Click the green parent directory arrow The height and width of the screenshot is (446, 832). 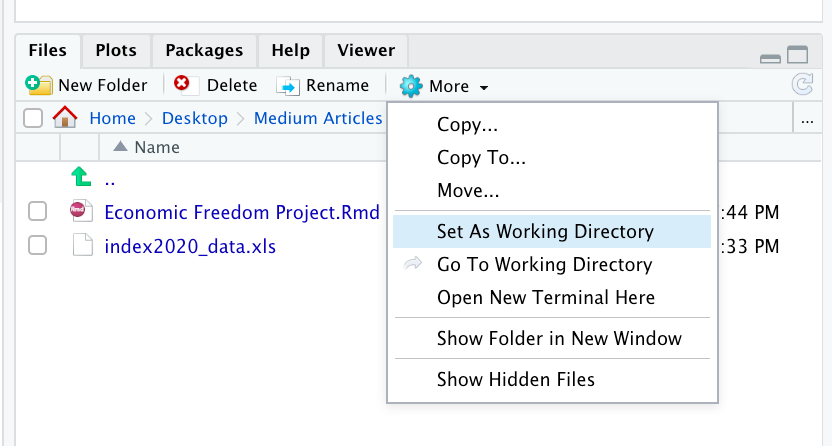[81, 179]
